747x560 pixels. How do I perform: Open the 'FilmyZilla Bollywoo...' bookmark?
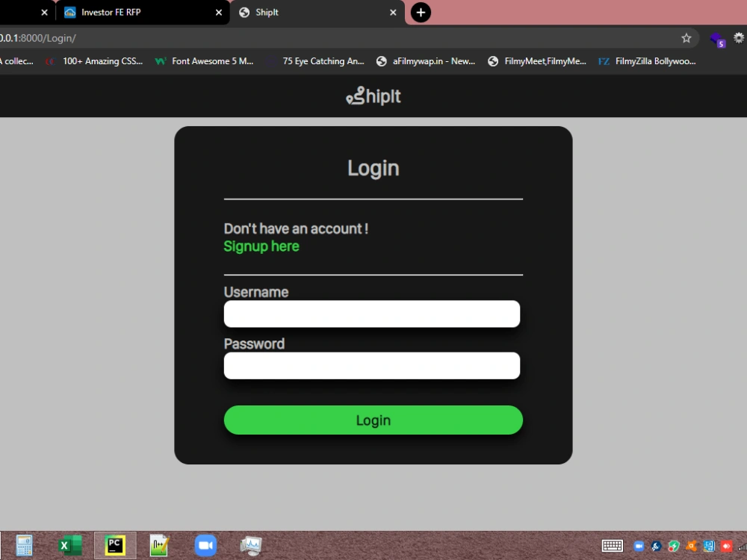[x=648, y=61]
